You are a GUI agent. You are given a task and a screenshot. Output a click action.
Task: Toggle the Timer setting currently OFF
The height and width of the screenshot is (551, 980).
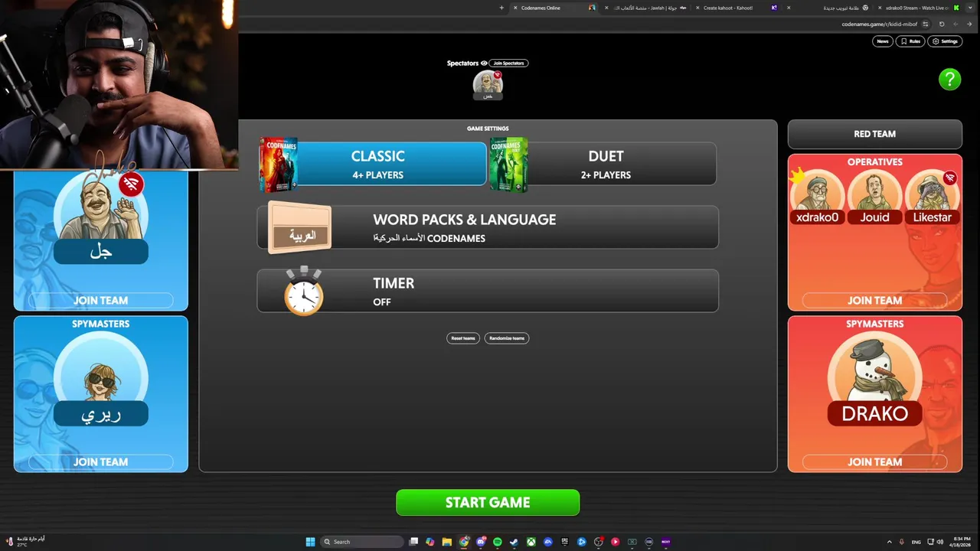488,291
